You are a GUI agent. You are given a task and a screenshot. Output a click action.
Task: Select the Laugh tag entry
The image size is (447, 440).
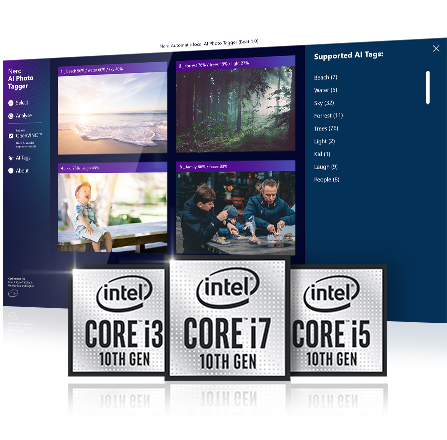point(326,167)
